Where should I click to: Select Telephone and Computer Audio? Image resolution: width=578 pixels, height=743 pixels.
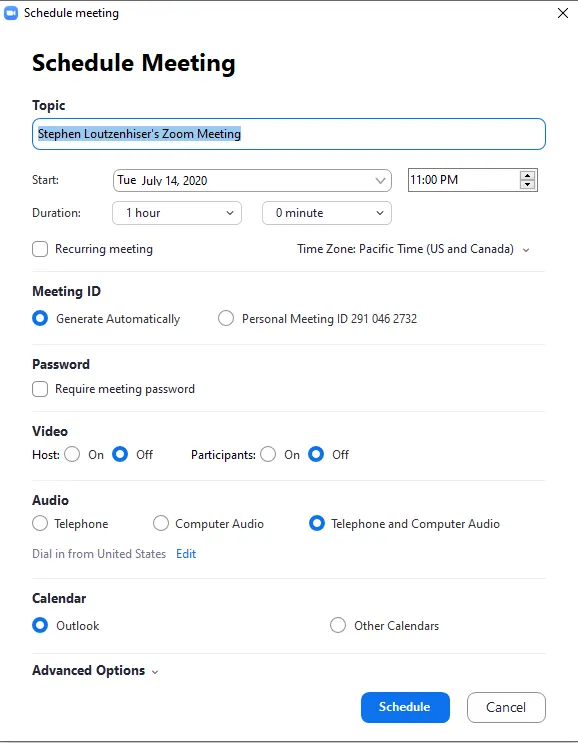pyautogui.click(x=316, y=524)
